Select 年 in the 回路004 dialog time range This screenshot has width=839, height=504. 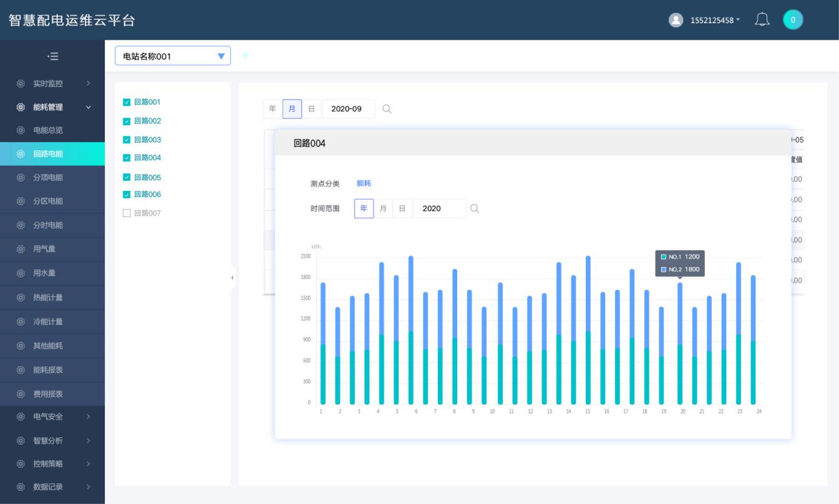point(364,208)
